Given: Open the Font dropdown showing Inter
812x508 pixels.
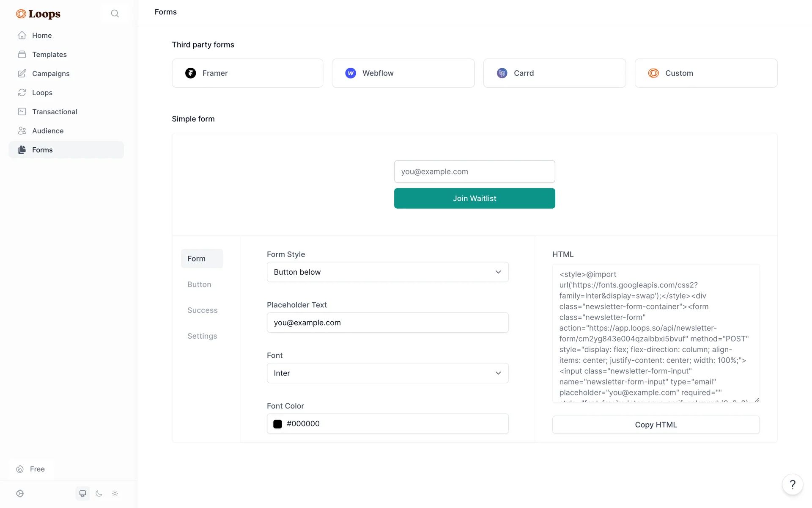Looking at the screenshot, I should (x=387, y=373).
